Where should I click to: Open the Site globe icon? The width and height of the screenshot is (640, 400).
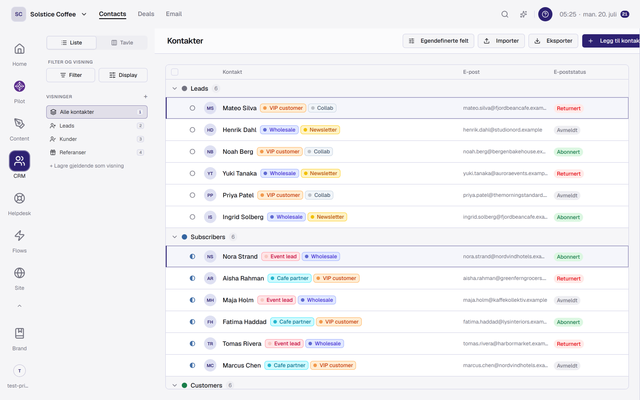coord(19,273)
